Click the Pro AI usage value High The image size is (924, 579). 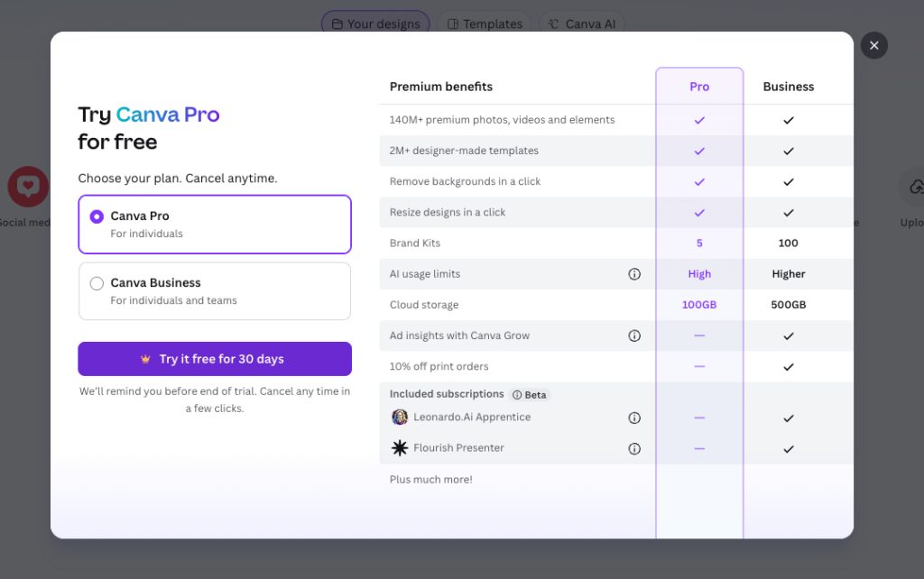(699, 274)
